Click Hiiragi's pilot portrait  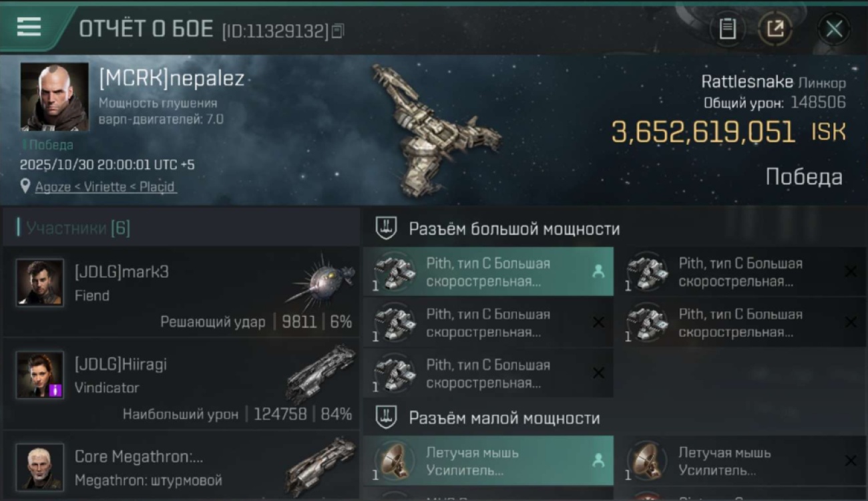(x=40, y=375)
